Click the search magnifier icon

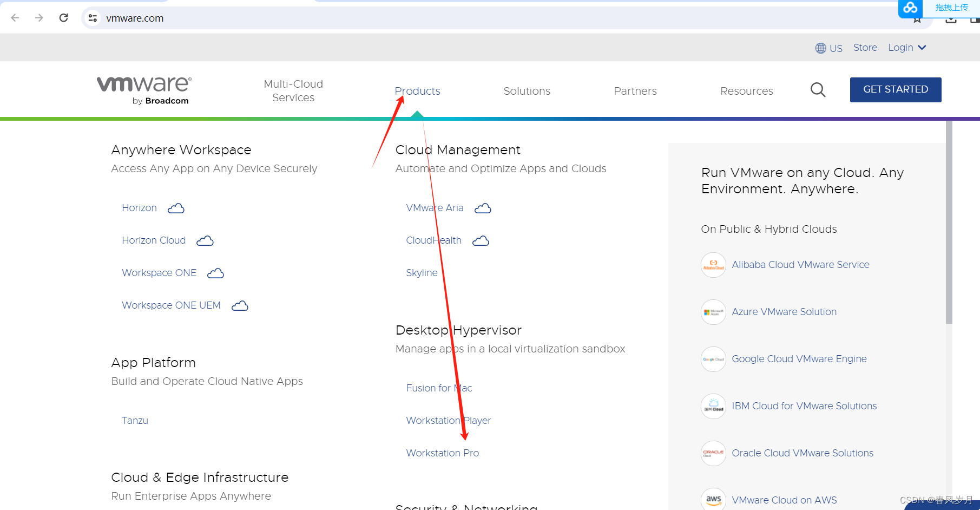(818, 90)
